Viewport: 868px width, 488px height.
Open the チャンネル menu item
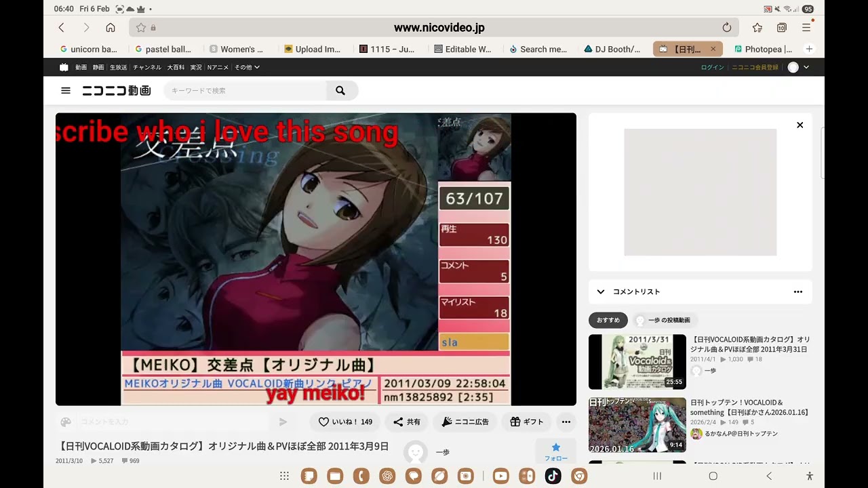(147, 67)
